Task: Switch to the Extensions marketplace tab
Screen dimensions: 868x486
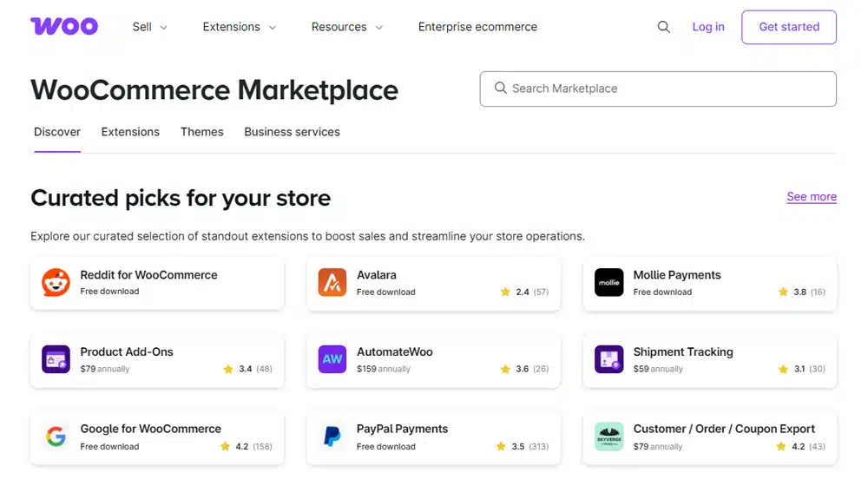Action: point(130,132)
